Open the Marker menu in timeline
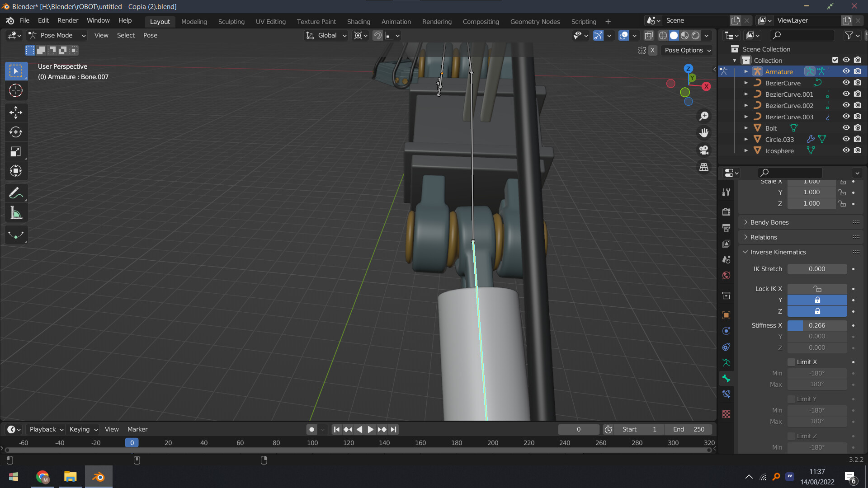This screenshot has height=488, width=868. pyautogui.click(x=137, y=429)
